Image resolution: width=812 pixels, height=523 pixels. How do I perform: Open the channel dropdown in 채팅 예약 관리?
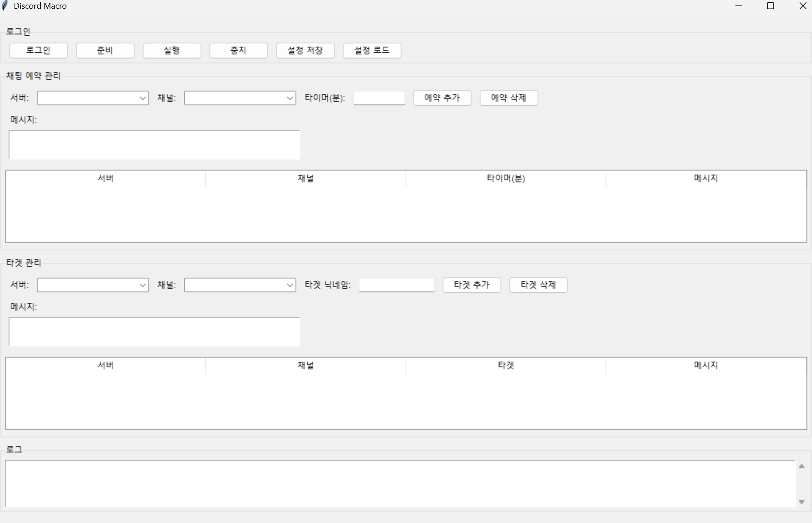click(290, 98)
